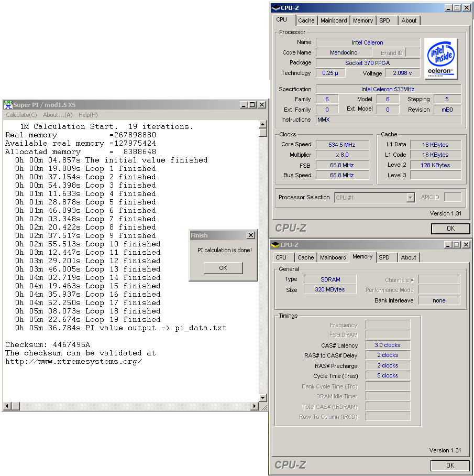Select the Memory tab in the bottom CPU-Z window
The width and height of the screenshot is (474, 476).
pyautogui.click(x=362, y=256)
